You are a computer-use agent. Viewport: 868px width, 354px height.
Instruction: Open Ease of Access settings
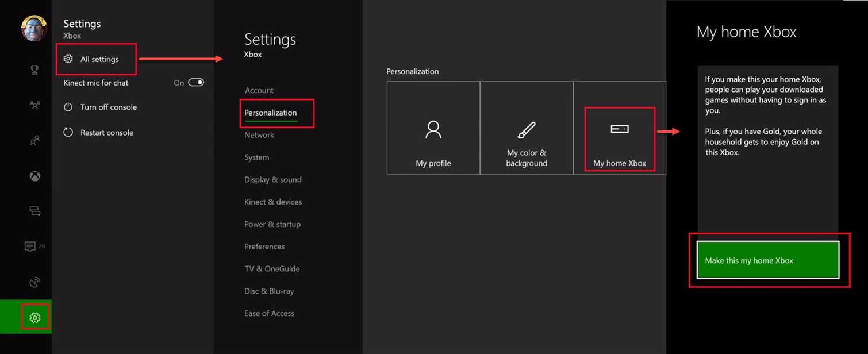269,313
